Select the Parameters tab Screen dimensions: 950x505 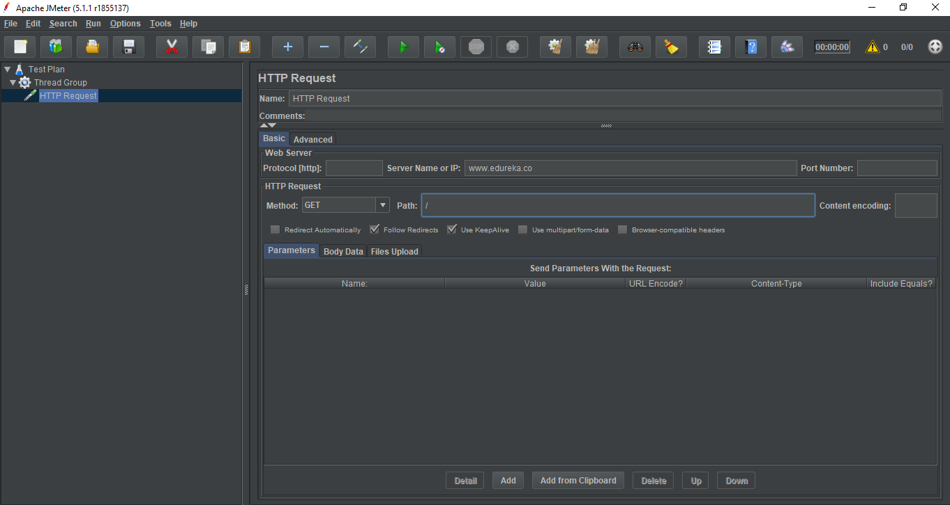[x=291, y=251]
